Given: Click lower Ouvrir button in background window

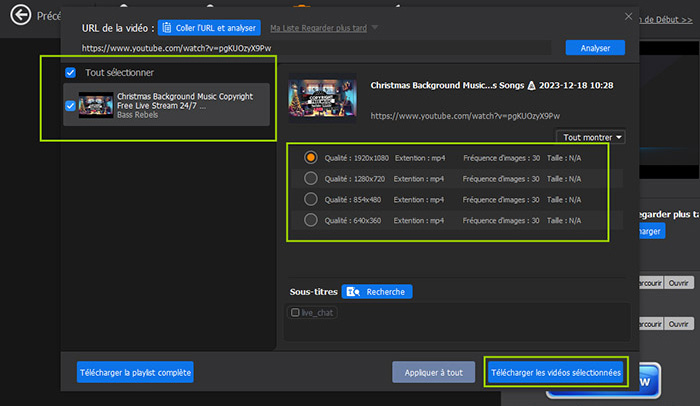Looking at the screenshot, I should point(679,324).
